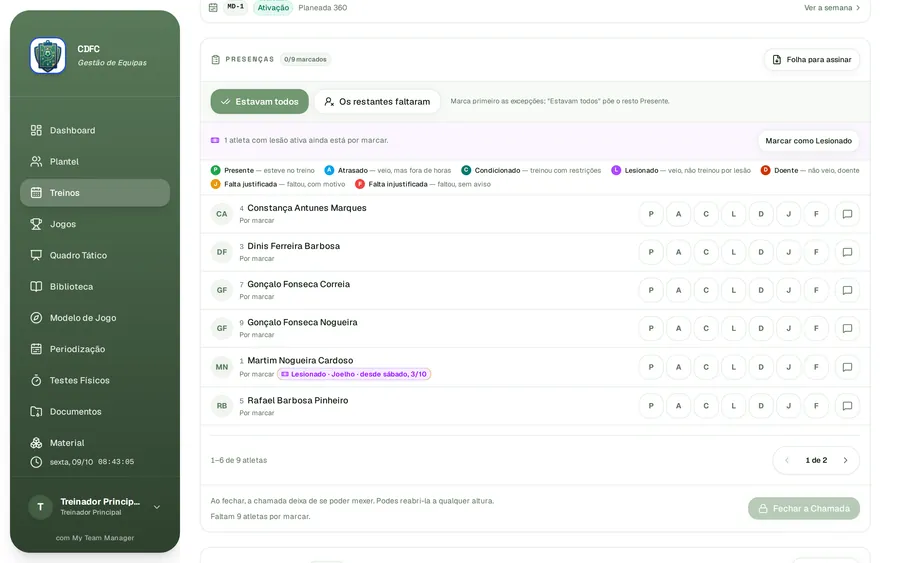Click the Testes Físicos stopwatch icon

tap(36, 380)
